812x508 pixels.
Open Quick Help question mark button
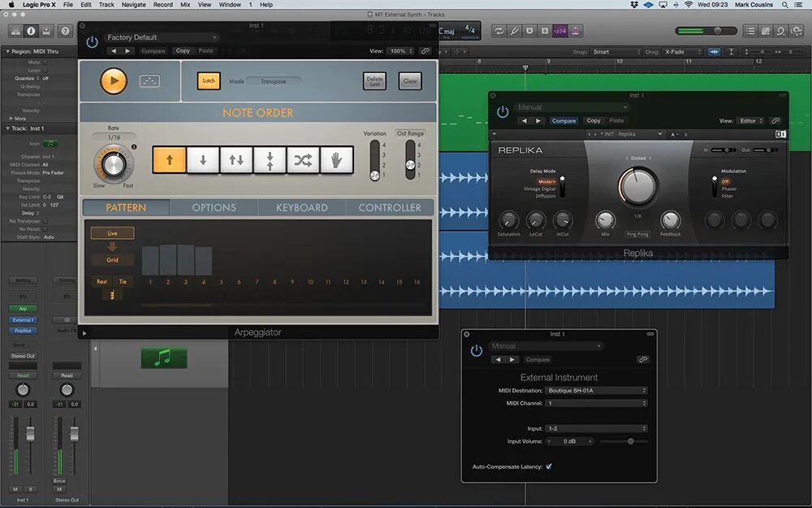(x=65, y=31)
